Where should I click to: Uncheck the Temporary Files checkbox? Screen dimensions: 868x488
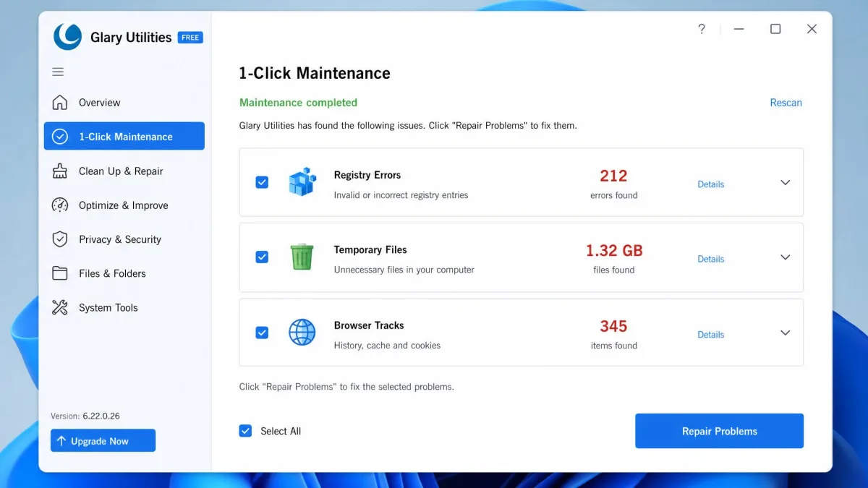click(262, 257)
